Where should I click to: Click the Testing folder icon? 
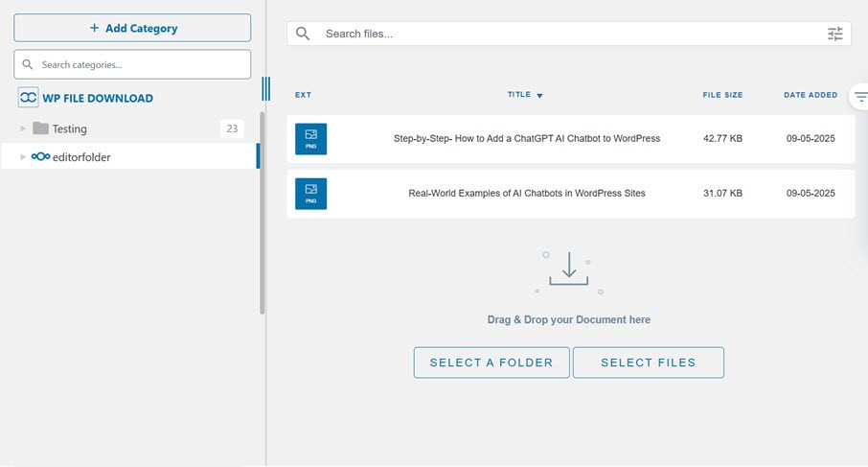coord(40,128)
